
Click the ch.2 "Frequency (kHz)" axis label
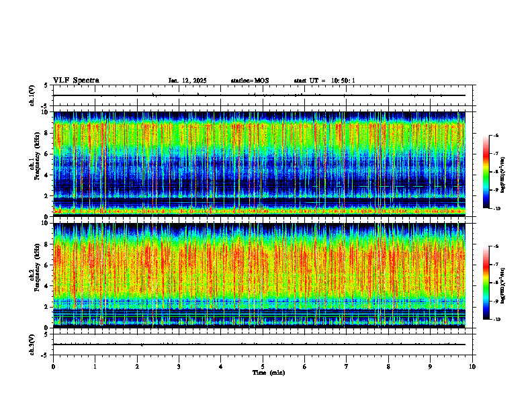(37, 267)
